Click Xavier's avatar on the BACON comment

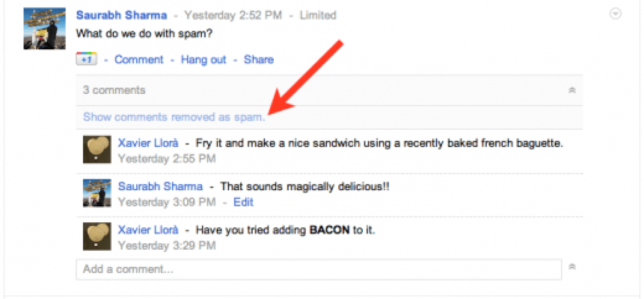[x=97, y=236]
